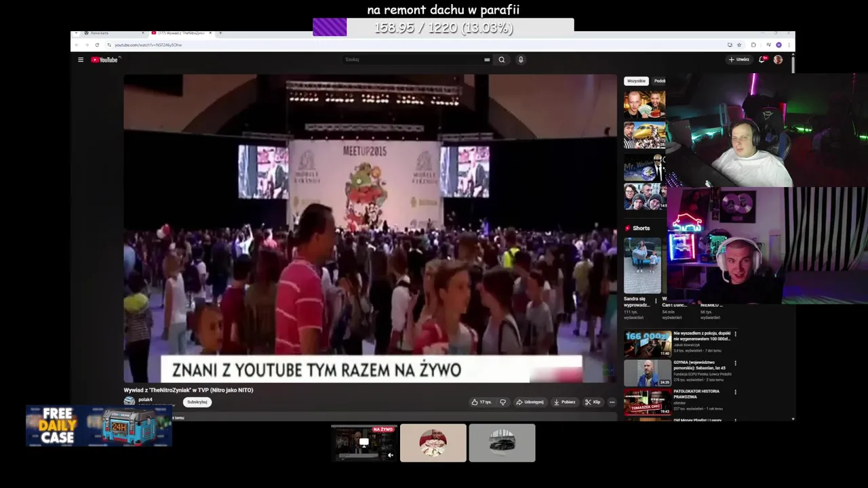Viewport: 868px width, 488px height.
Task: Open the polak4 channel name link
Action: pyautogui.click(x=145, y=399)
